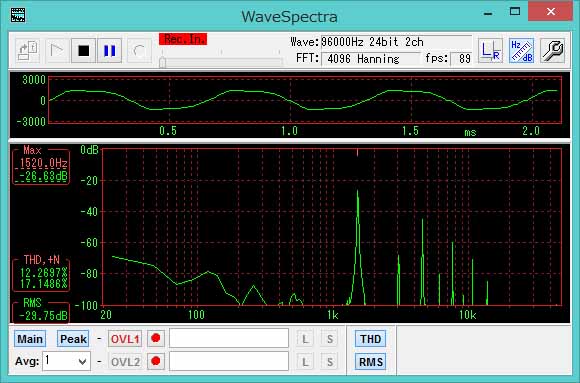The height and width of the screenshot is (383, 580).
Task: Toggle the THD measurement button
Action: (370, 339)
